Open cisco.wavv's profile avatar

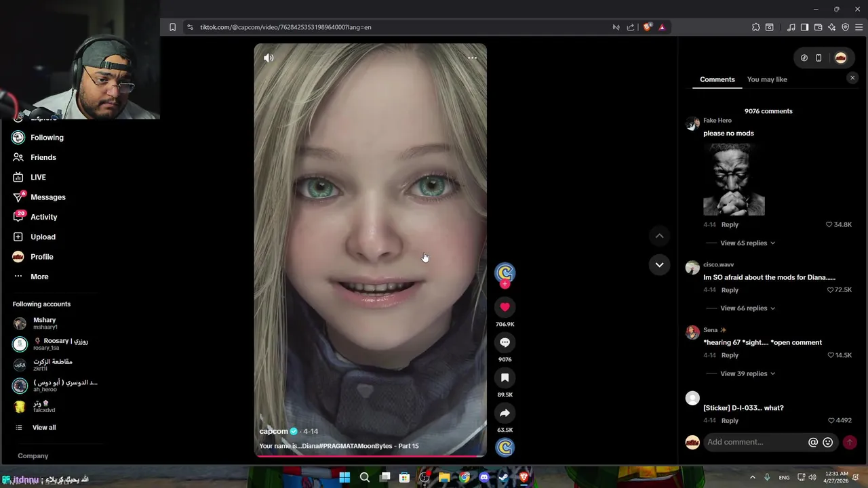point(692,268)
